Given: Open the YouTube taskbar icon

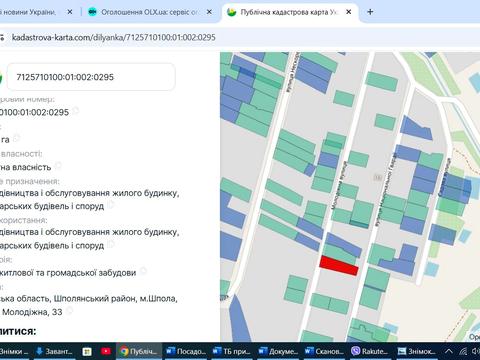Looking at the screenshot, I should coord(106,351).
